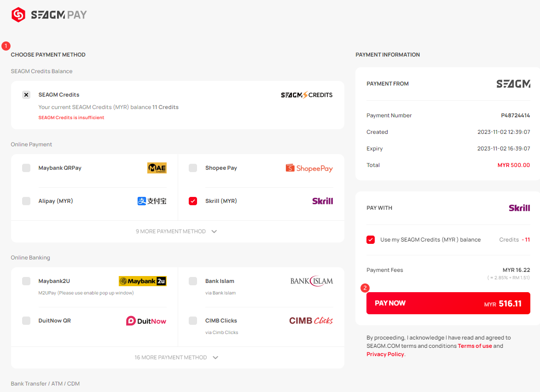Open the Terms of use link
The height and width of the screenshot is (392, 540).
tap(475, 346)
